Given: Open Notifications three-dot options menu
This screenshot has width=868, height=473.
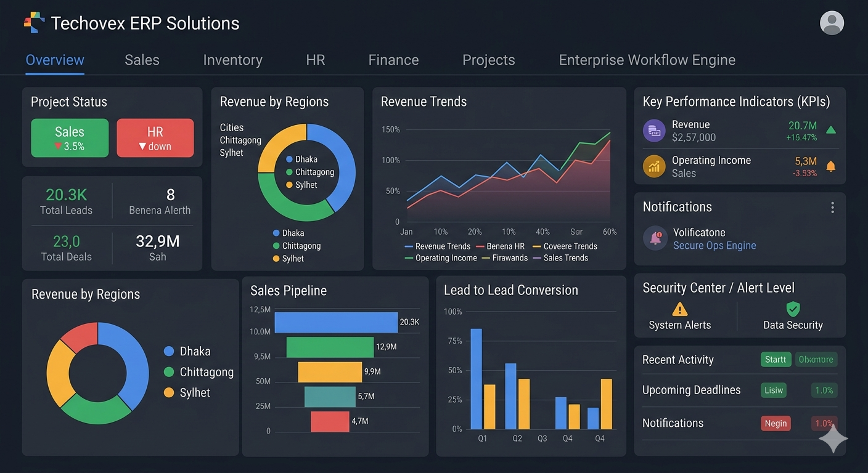Looking at the screenshot, I should [x=832, y=208].
